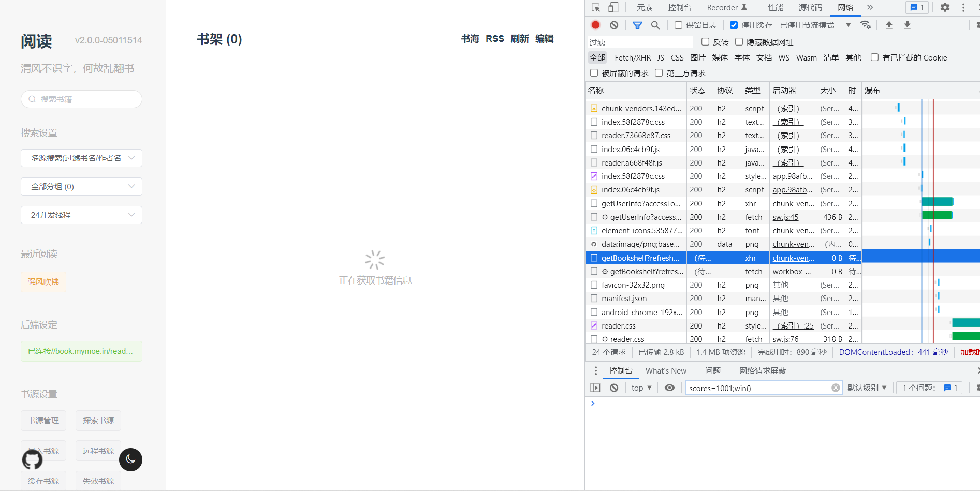The image size is (980, 491).
Task: Open DevTools settings gear
Action: click(945, 7)
